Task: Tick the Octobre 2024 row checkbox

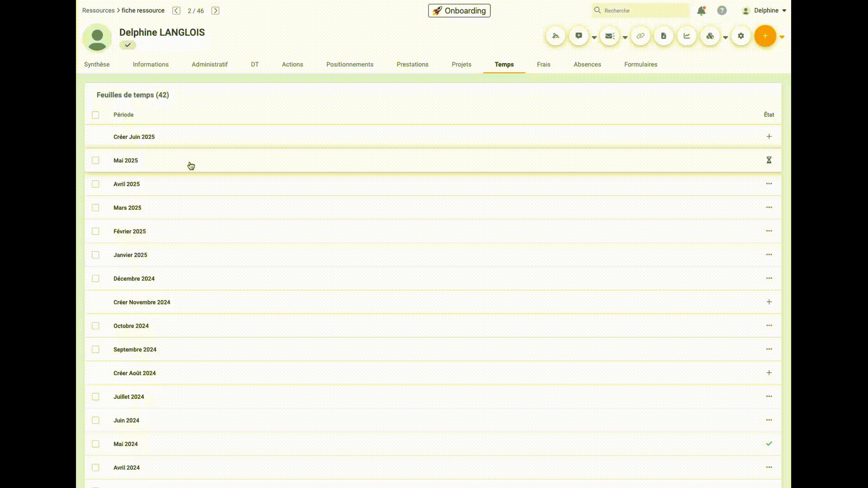Action: coord(95,326)
